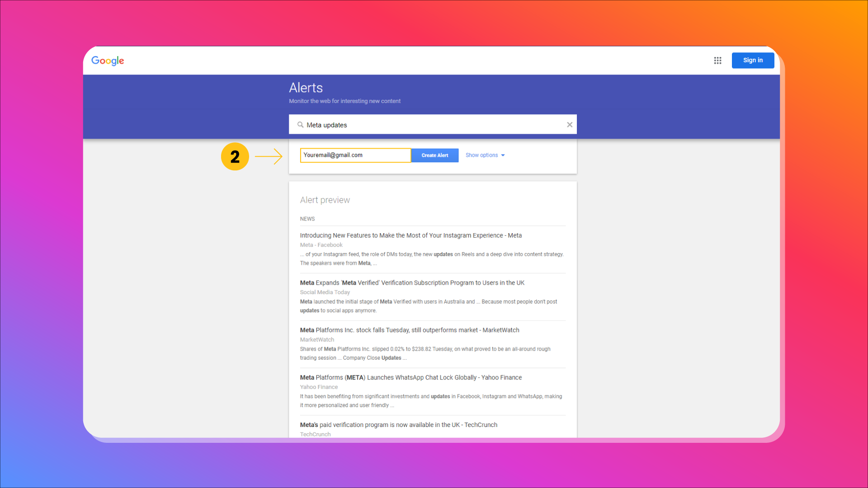Click the Alerts page heading
The height and width of the screenshot is (488, 868).
[306, 88]
